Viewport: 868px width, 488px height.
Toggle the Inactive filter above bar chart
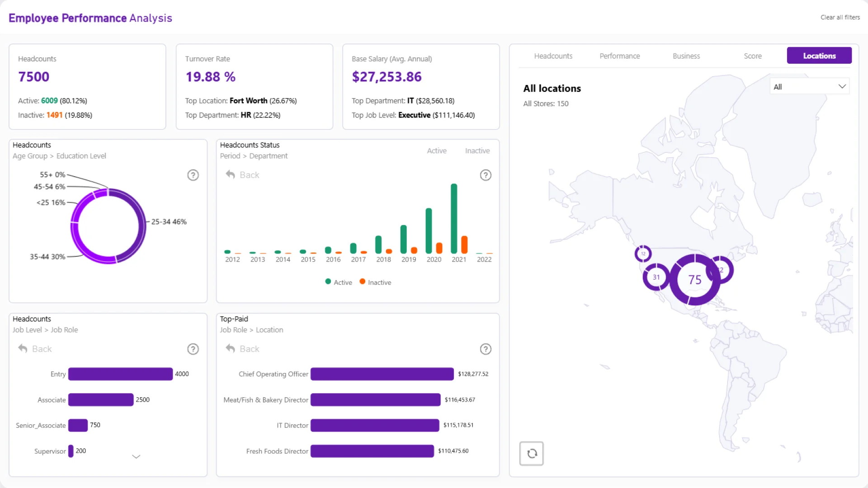(477, 151)
